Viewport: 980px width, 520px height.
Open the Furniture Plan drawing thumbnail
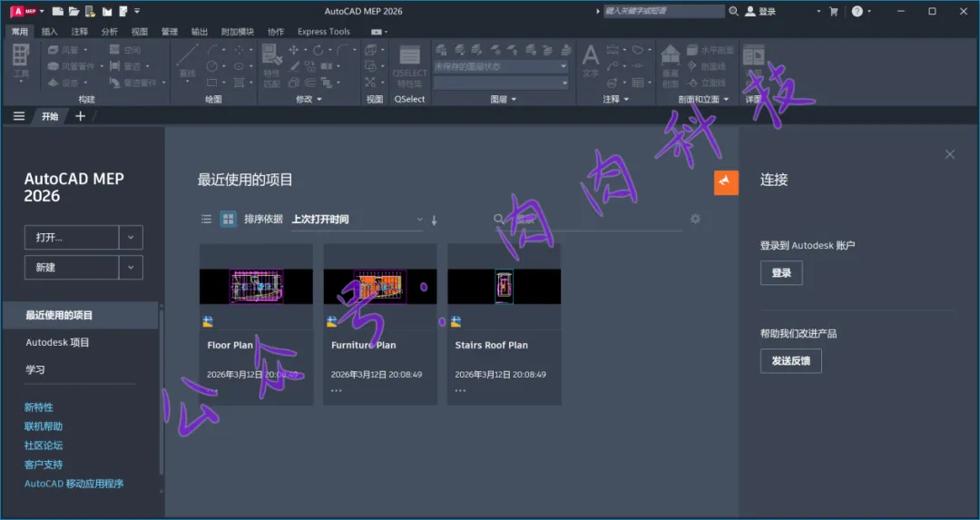tap(380, 286)
